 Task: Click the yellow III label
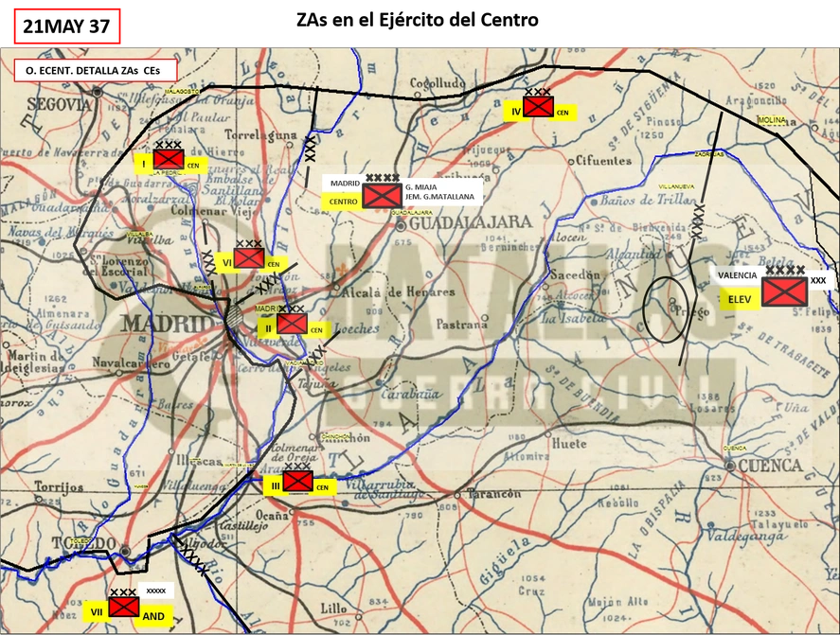pos(276,486)
